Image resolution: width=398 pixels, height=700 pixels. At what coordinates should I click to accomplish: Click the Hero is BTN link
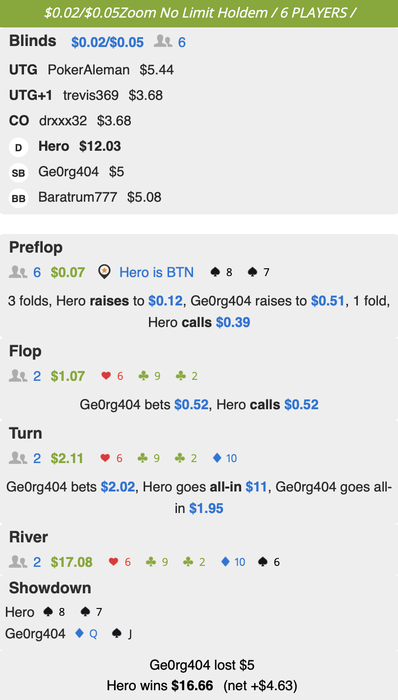tap(156, 272)
